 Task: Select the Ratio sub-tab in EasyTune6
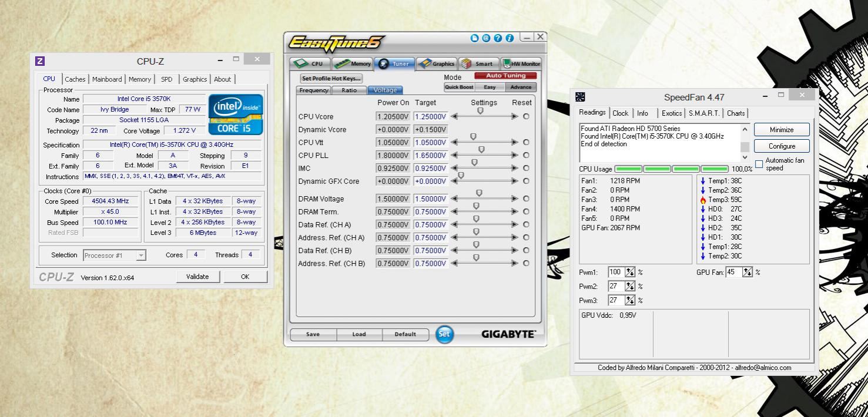click(x=349, y=90)
